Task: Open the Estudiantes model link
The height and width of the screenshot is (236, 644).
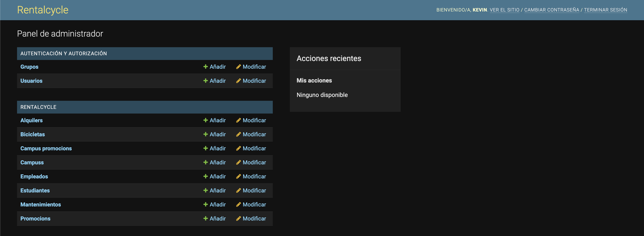Action: pyautogui.click(x=35, y=191)
